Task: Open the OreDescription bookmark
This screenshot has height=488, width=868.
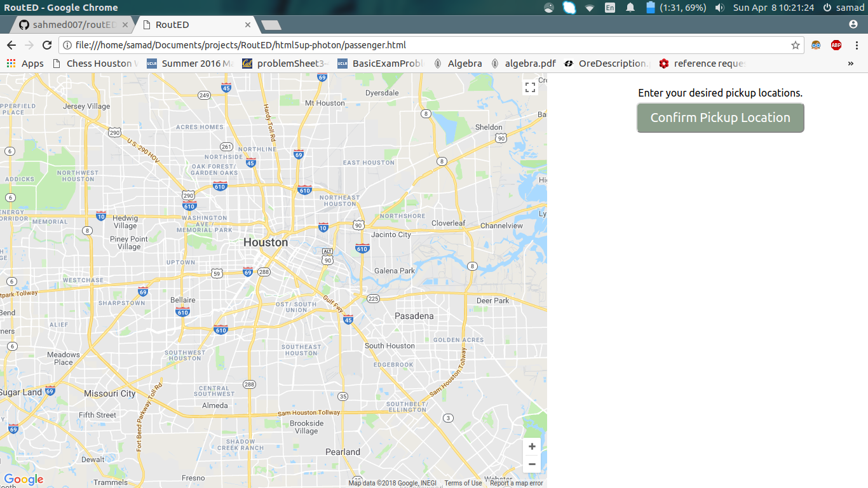Action: pyautogui.click(x=606, y=64)
